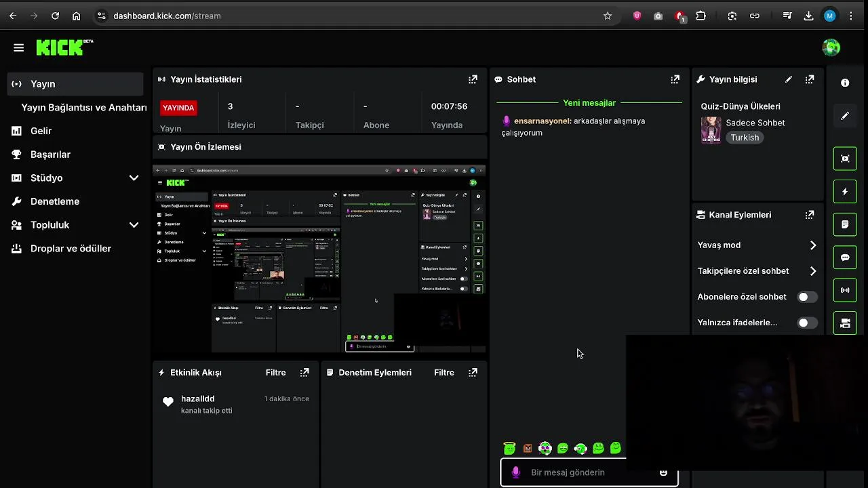Bookmark this page with star icon

click(x=608, y=16)
